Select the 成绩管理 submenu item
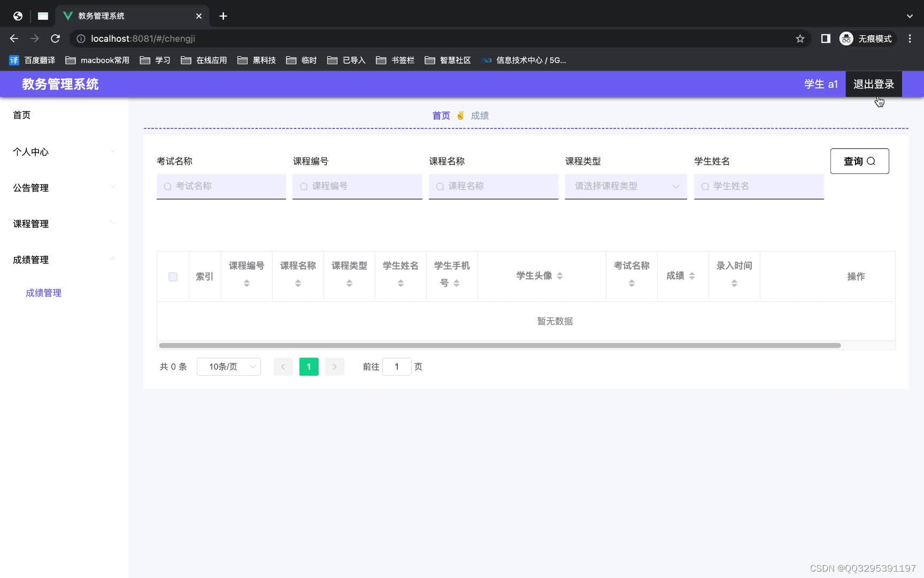The width and height of the screenshot is (924, 578). click(44, 293)
